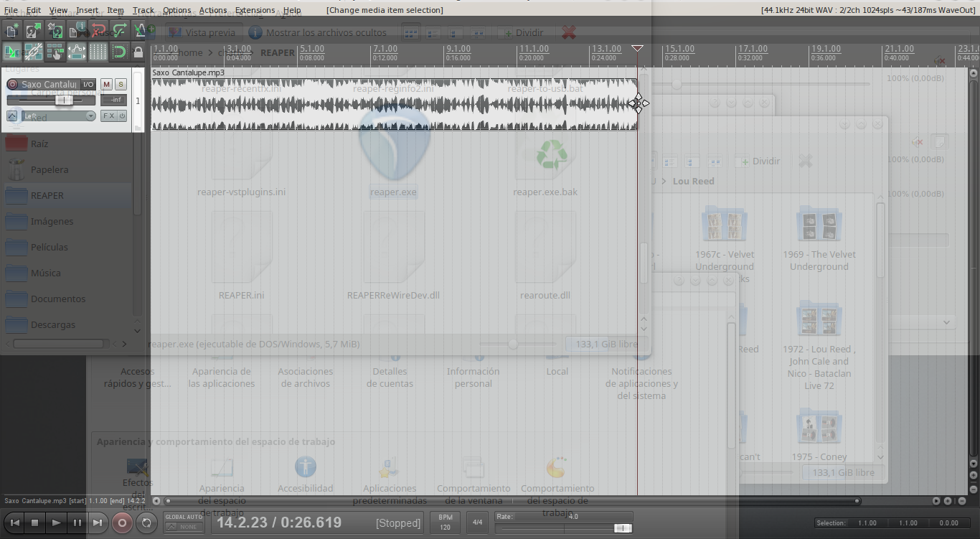Open the Item menu
Screen dimensions: 980x539
coord(116,10)
